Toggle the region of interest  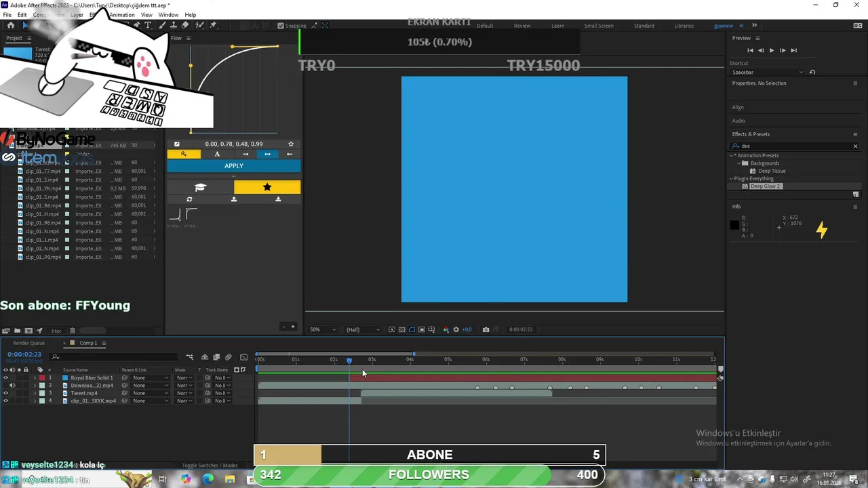point(421,329)
